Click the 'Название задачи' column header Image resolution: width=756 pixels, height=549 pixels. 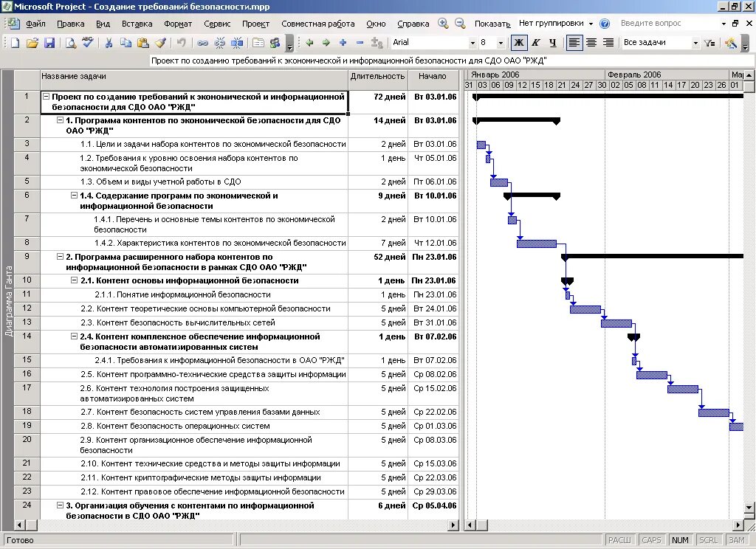194,80
